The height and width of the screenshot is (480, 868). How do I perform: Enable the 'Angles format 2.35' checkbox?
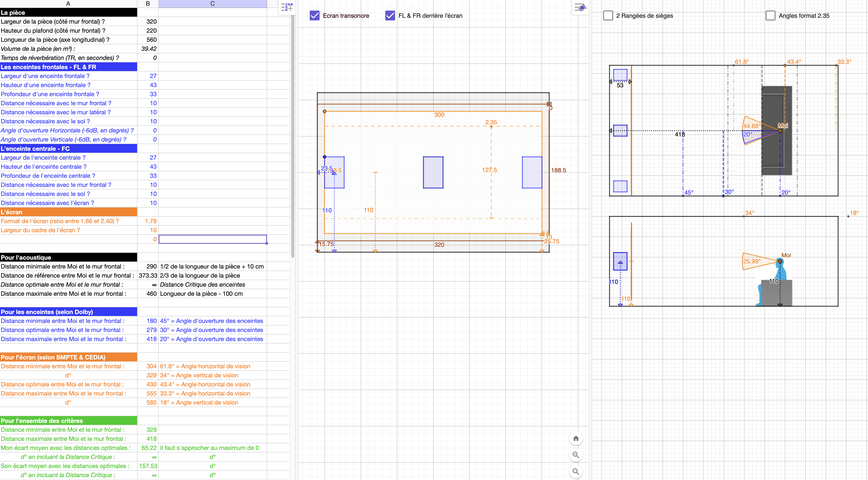tap(770, 15)
